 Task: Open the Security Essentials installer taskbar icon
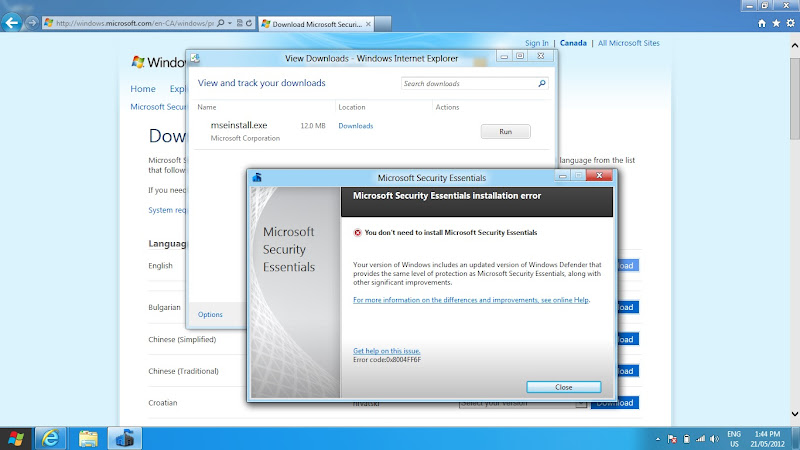pos(124,439)
